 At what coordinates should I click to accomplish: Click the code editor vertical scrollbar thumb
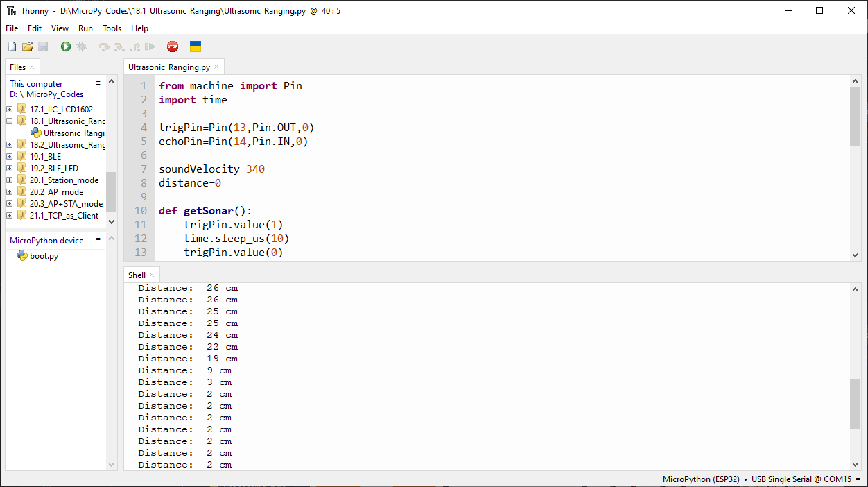855,117
